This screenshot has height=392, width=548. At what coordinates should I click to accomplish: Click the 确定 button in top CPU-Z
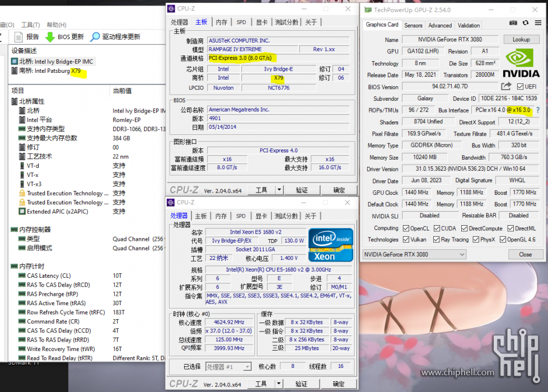pos(339,190)
